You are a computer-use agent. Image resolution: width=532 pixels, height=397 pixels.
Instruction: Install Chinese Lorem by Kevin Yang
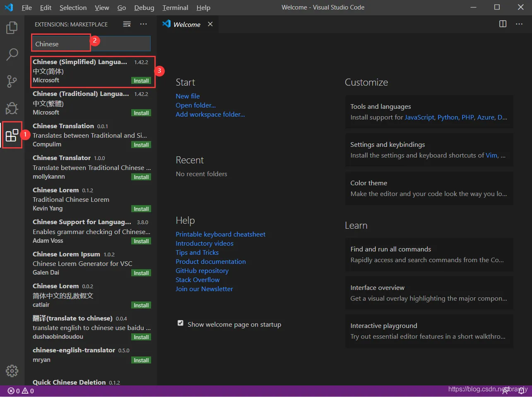point(141,209)
